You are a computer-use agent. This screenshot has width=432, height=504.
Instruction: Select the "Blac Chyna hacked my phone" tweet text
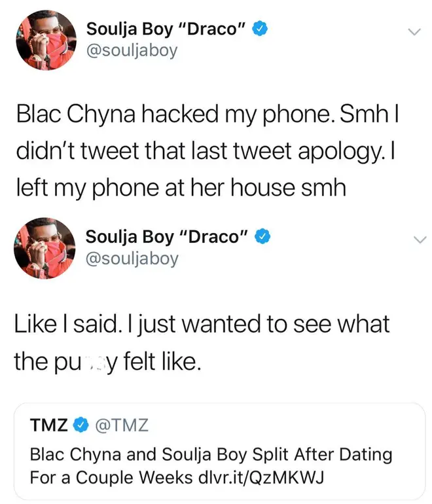(207, 151)
